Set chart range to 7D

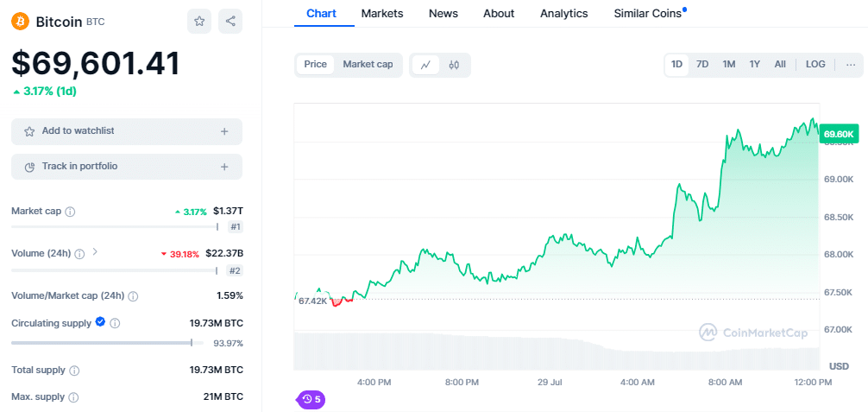702,64
